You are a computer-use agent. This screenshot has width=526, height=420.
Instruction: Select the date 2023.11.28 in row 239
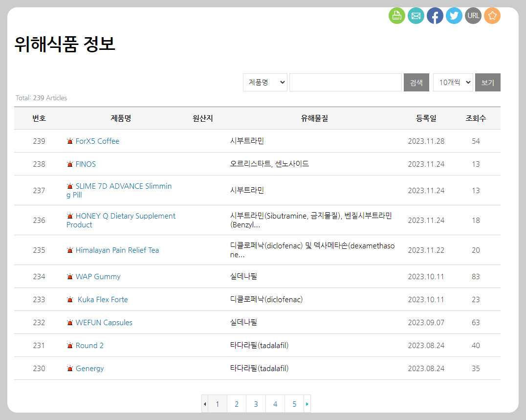pos(426,141)
